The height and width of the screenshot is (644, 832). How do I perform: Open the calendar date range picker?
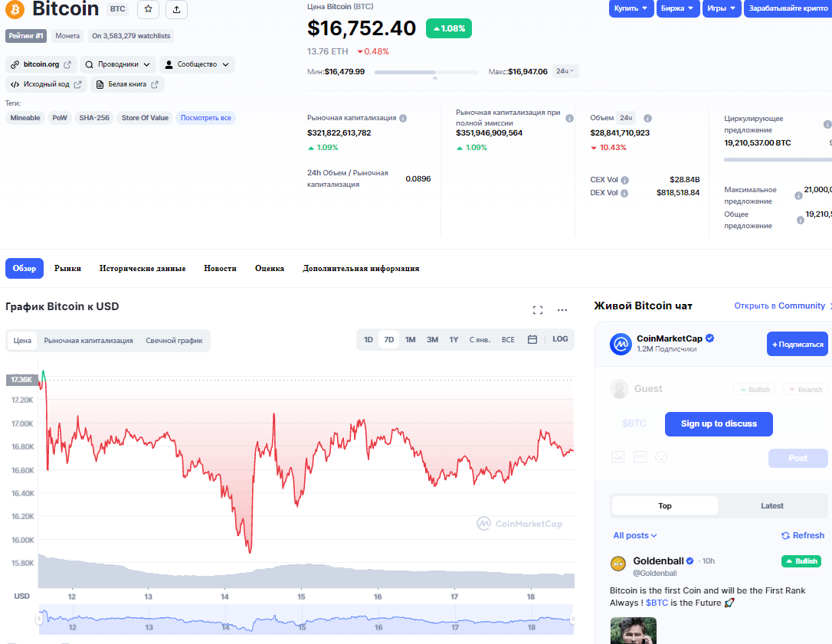pos(532,339)
